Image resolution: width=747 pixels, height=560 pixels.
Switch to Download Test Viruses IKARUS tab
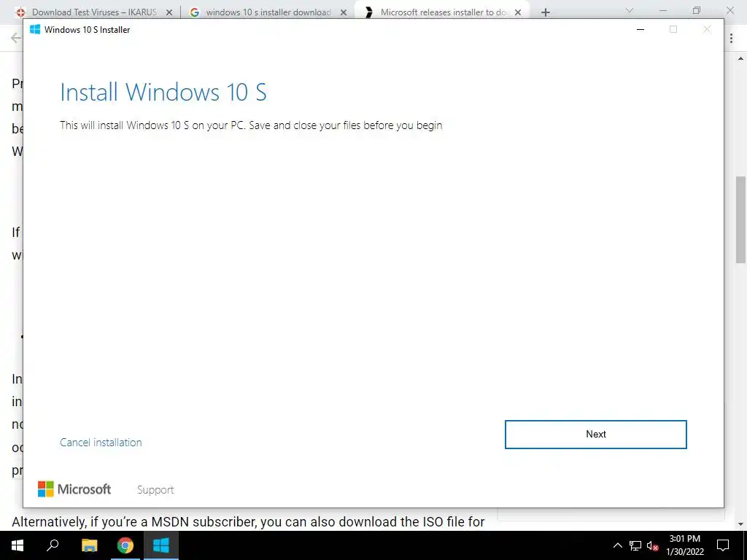(94, 12)
